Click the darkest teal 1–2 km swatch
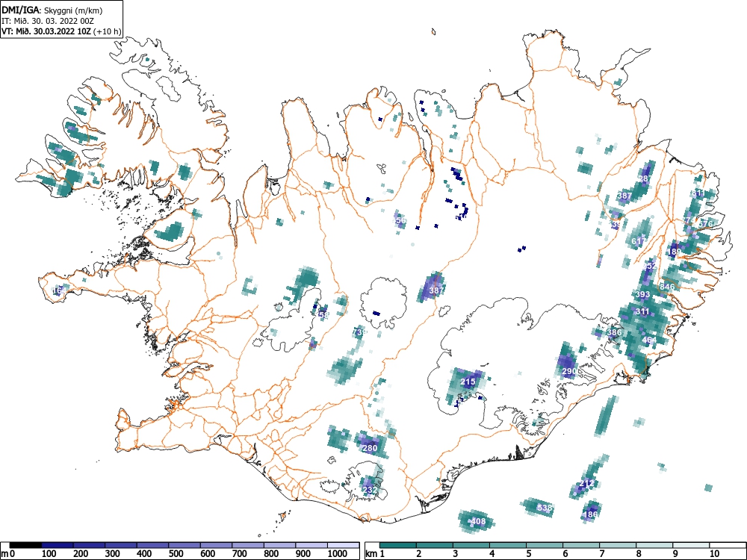Image resolution: width=747 pixels, height=560 pixels. pos(398,545)
